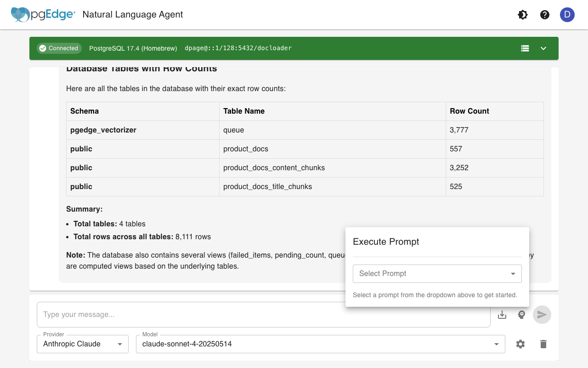
Task: Toggle the dark/light theme icon
Action: (x=522, y=15)
